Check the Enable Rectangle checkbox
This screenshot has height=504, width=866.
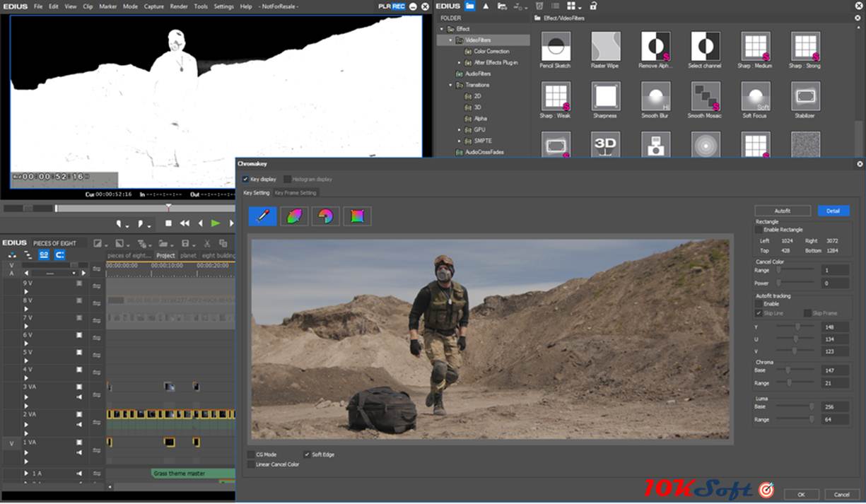759,230
